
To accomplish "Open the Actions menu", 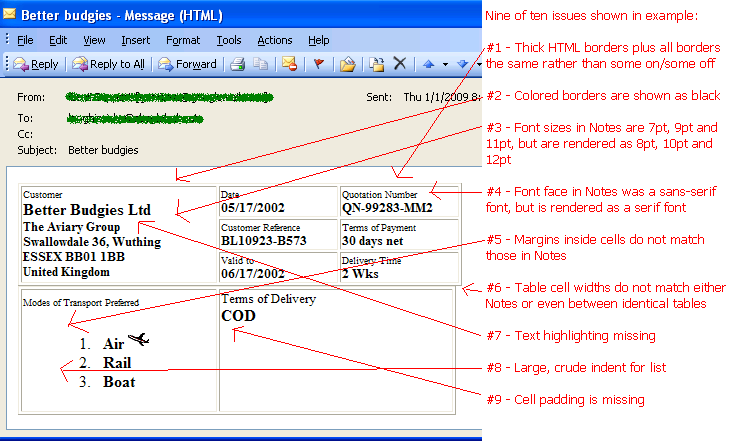I will (274, 40).
